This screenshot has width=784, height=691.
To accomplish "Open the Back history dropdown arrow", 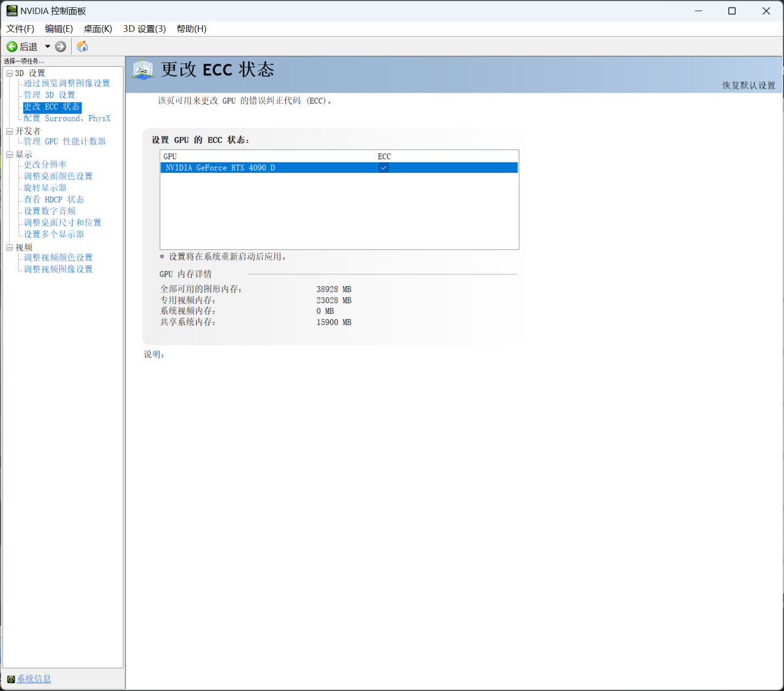I will click(47, 47).
